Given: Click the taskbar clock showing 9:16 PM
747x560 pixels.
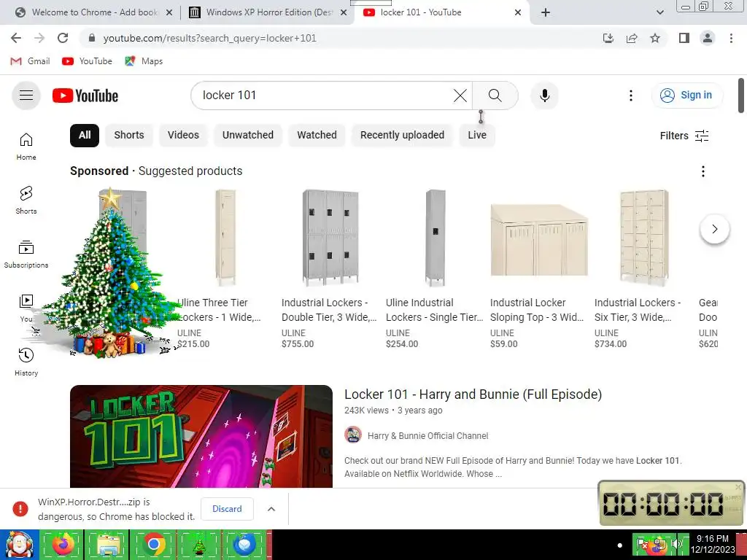Looking at the screenshot, I should [712, 544].
